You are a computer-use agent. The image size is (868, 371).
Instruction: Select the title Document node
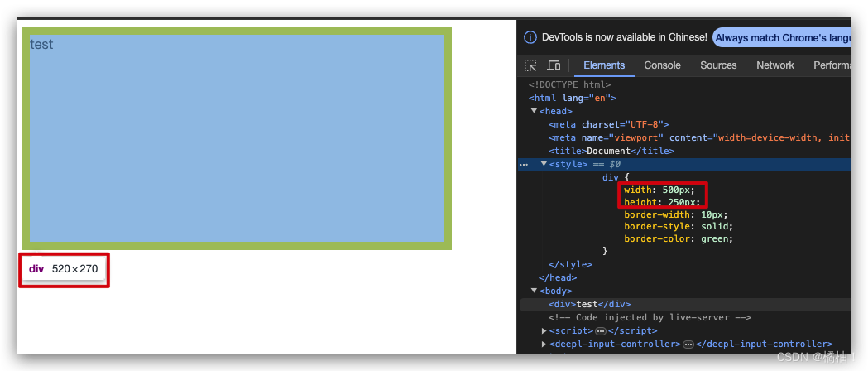[x=611, y=152]
